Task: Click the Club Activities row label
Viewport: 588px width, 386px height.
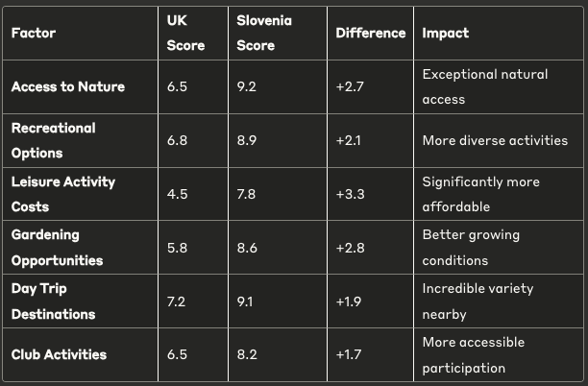Action: click(59, 354)
